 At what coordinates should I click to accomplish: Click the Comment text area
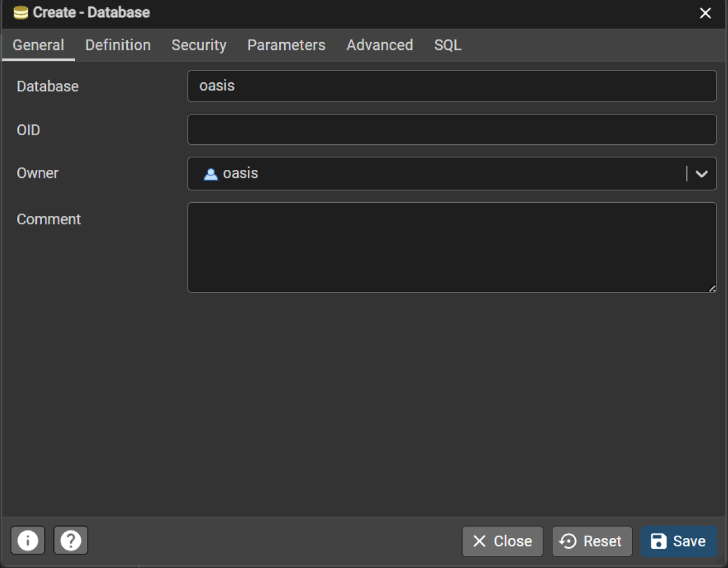(452, 248)
